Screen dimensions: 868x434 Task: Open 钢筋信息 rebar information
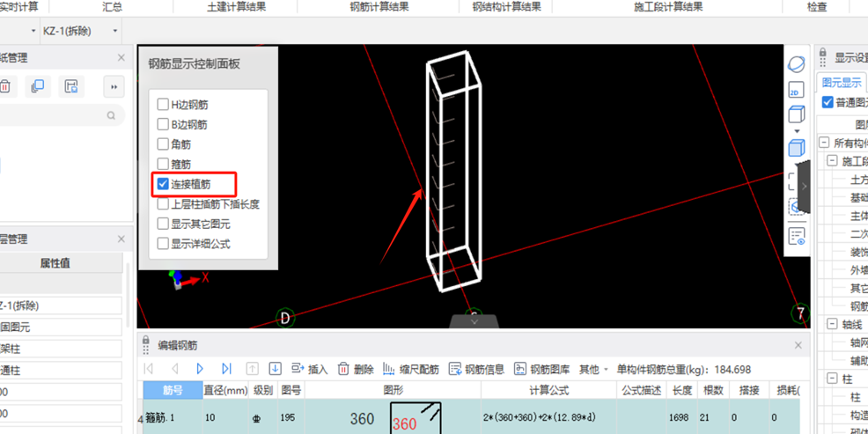coord(476,369)
